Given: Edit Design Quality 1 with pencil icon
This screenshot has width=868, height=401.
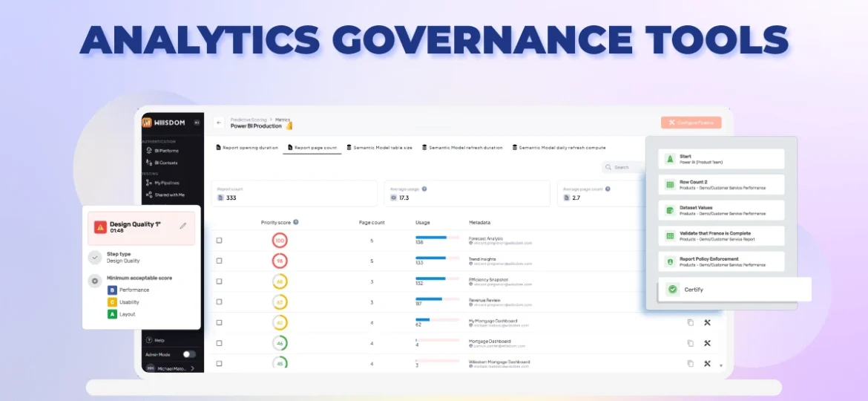Looking at the screenshot, I should tap(183, 226).
